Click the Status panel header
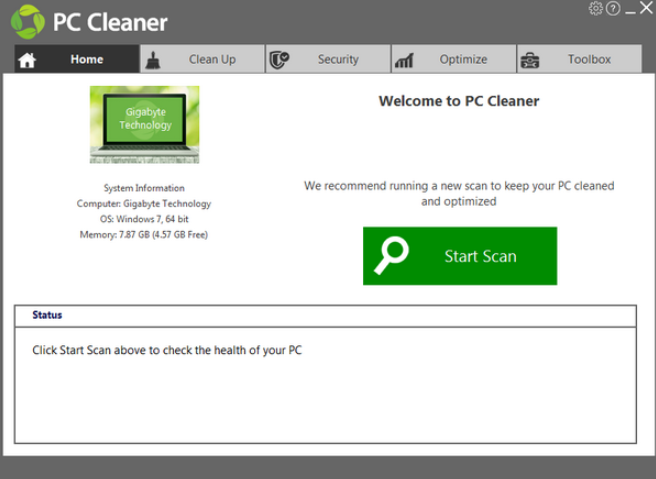Viewport: 656px width, 479px height. [325, 315]
